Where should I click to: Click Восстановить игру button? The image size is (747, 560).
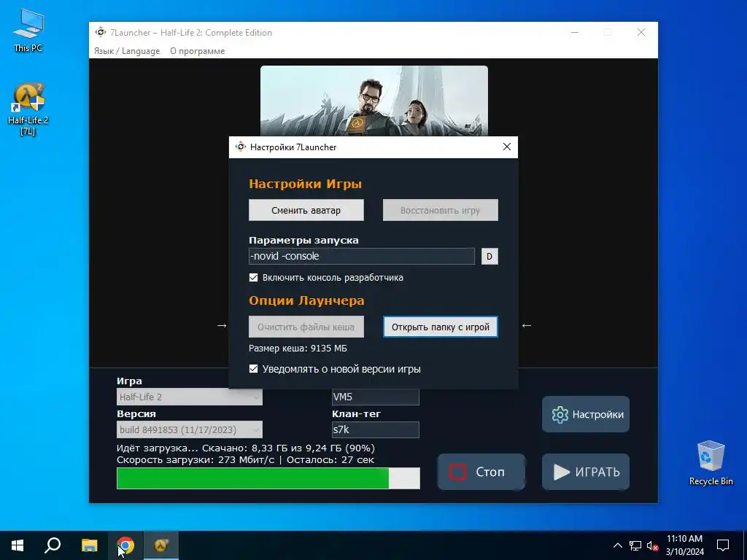coord(440,210)
